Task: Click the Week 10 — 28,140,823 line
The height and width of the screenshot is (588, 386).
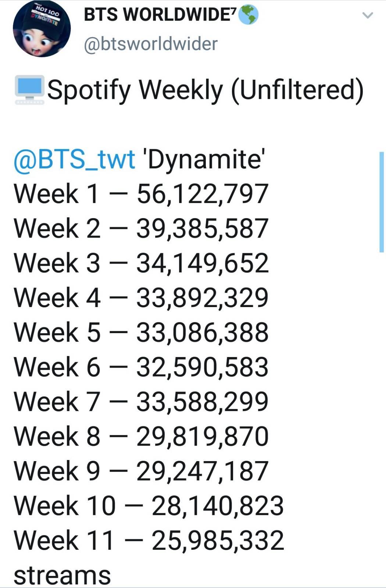Action: [149, 505]
